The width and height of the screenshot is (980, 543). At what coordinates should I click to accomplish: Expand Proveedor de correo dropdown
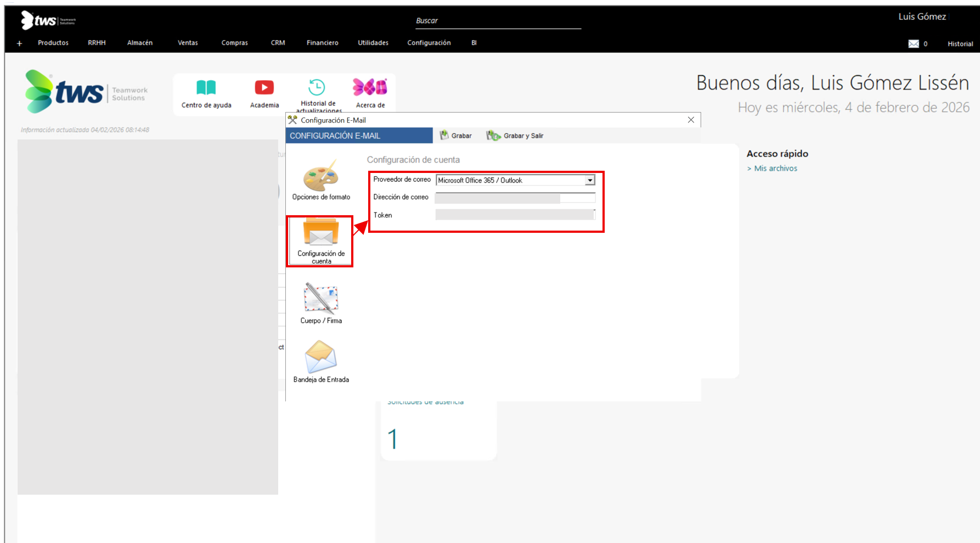tap(590, 180)
